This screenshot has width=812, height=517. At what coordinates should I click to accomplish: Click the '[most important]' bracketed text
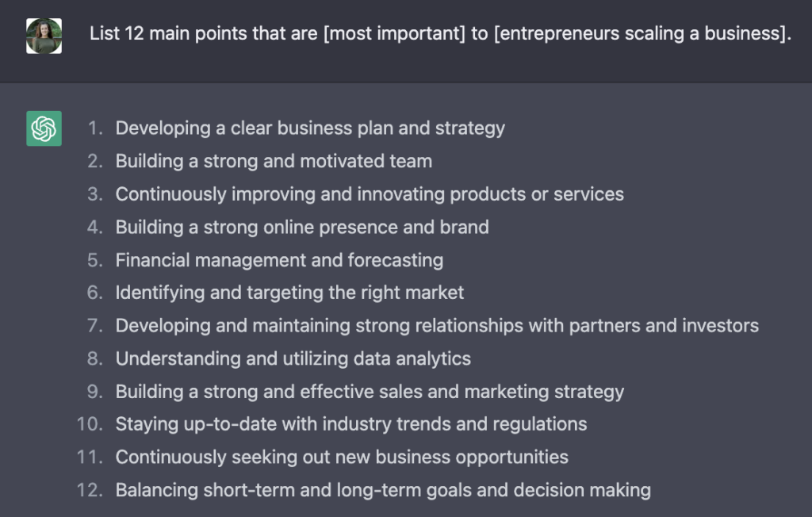[395, 33]
